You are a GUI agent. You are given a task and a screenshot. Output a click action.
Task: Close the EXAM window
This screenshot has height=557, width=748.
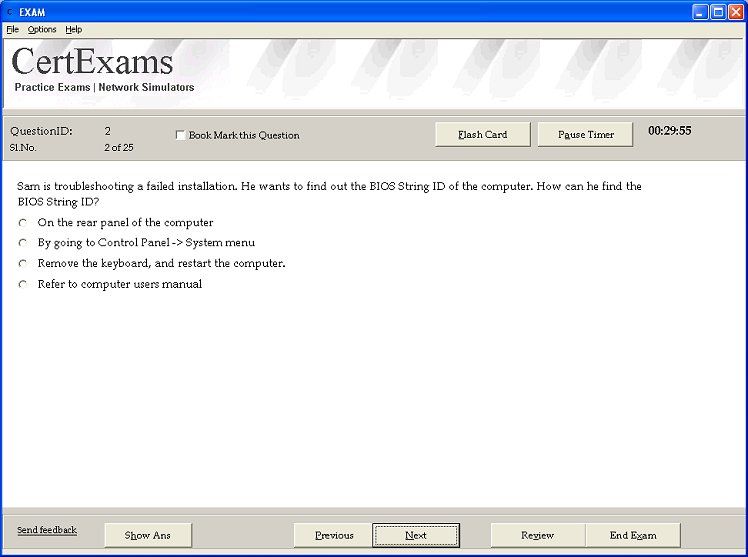coord(736,12)
